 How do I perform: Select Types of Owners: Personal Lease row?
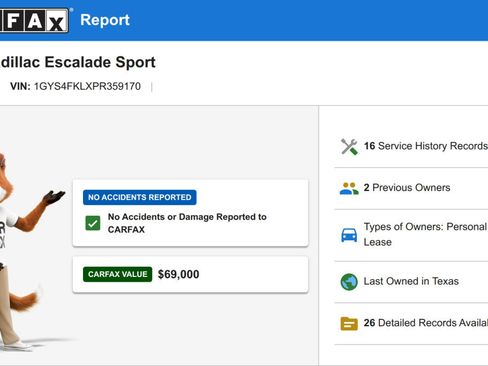tap(411, 235)
